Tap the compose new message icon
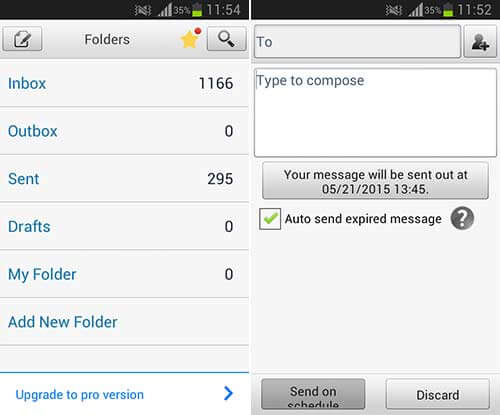The height and width of the screenshot is (415, 500). pyautogui.click(x=22, y=39)
